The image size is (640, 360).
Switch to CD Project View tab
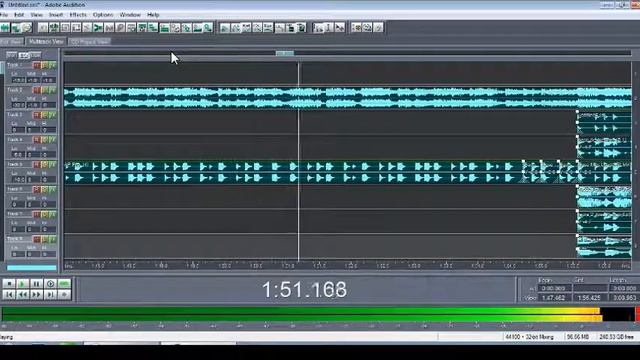[x=90, y=42]
